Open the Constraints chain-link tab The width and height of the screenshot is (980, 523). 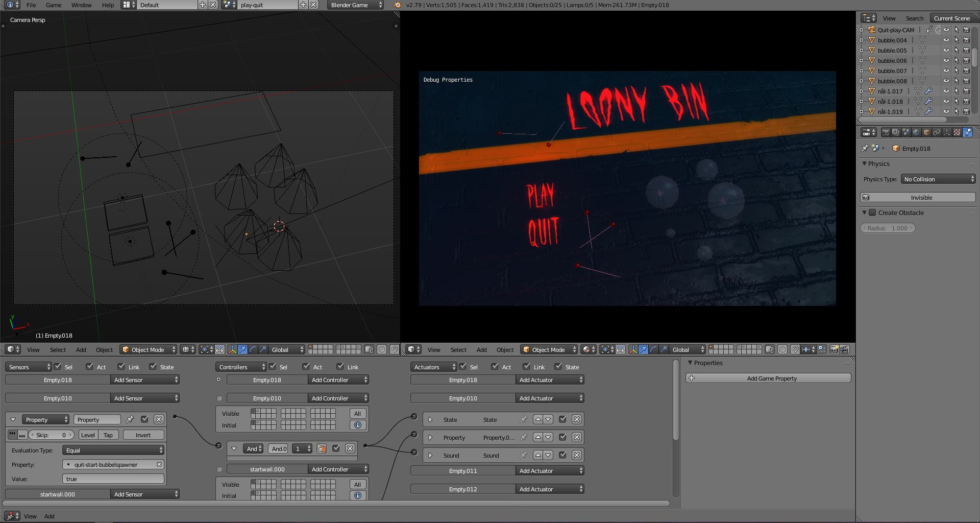click(x=937, y=132)
